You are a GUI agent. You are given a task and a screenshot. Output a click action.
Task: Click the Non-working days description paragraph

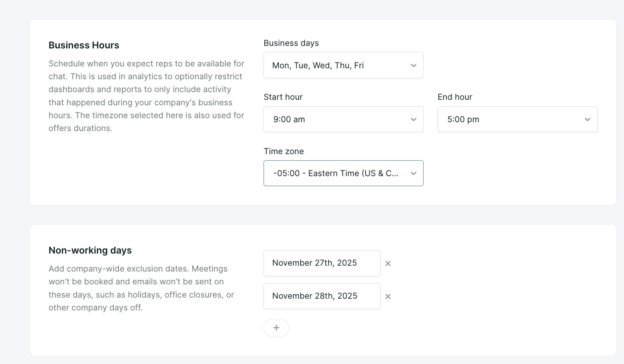tap(141, 288)
